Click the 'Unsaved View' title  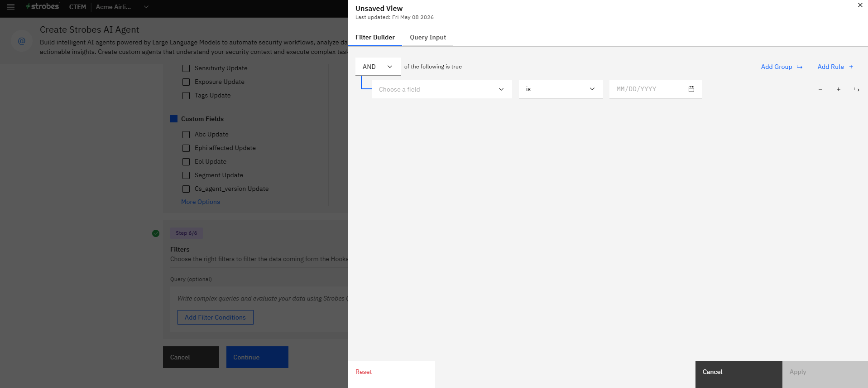(x=379, y=8)
